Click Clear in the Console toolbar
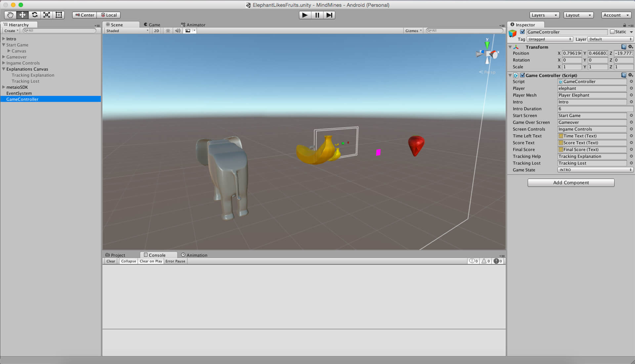 tap(110, 261)
